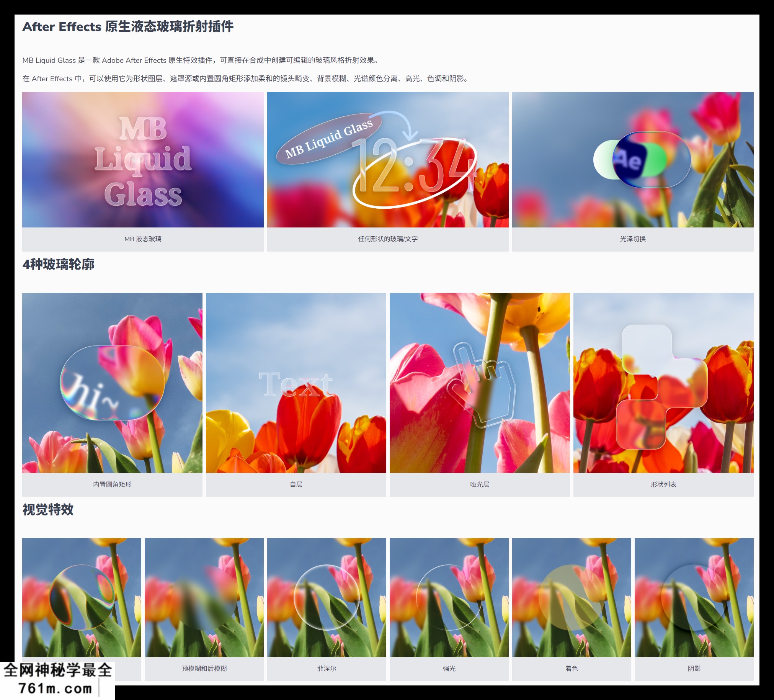Click the paragraph starting "在 After Effects 中"
This screenshot has width=774, height=700.
[x=246, y=79]
